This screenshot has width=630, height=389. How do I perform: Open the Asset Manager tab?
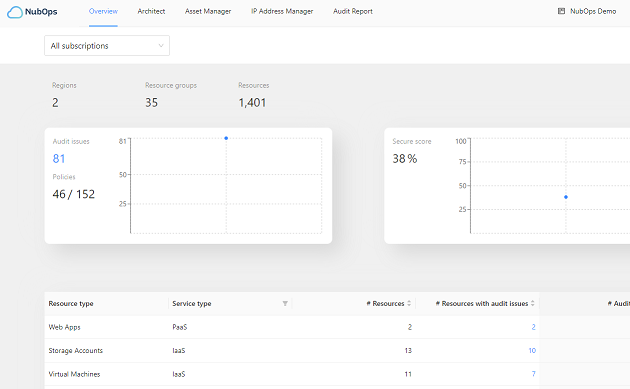pos(208,11)
